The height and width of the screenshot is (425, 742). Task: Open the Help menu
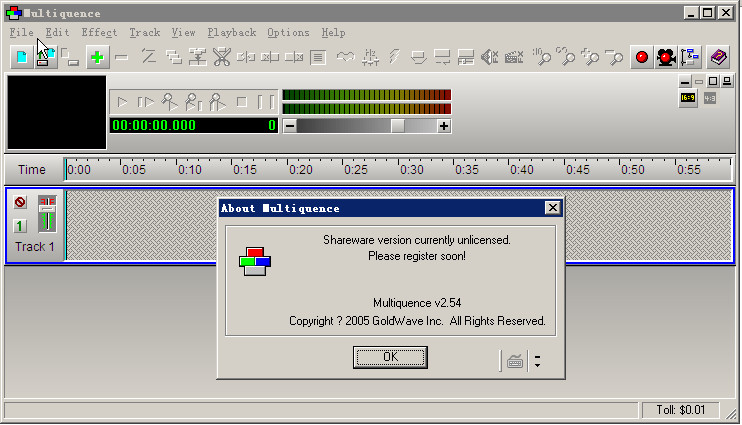coord(333,33)
